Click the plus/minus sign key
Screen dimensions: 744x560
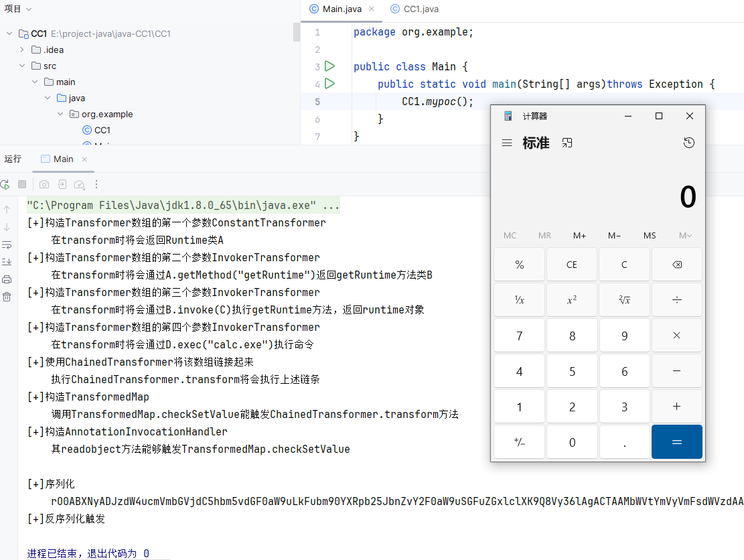click(520, 442)
